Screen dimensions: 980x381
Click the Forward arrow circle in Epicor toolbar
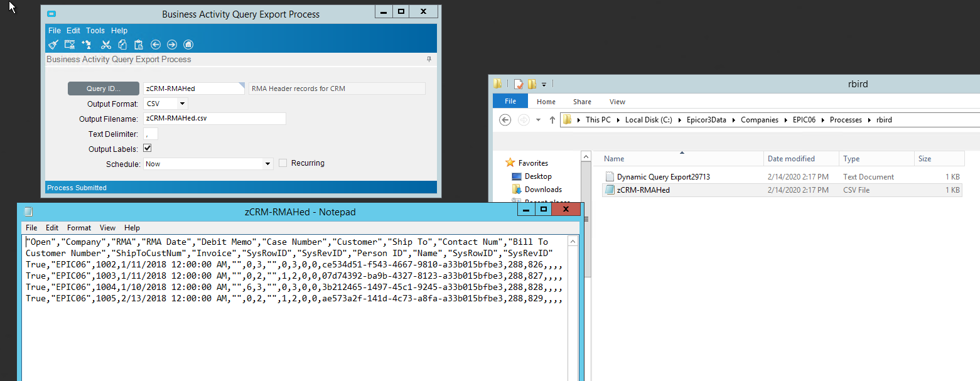[172, 45]
